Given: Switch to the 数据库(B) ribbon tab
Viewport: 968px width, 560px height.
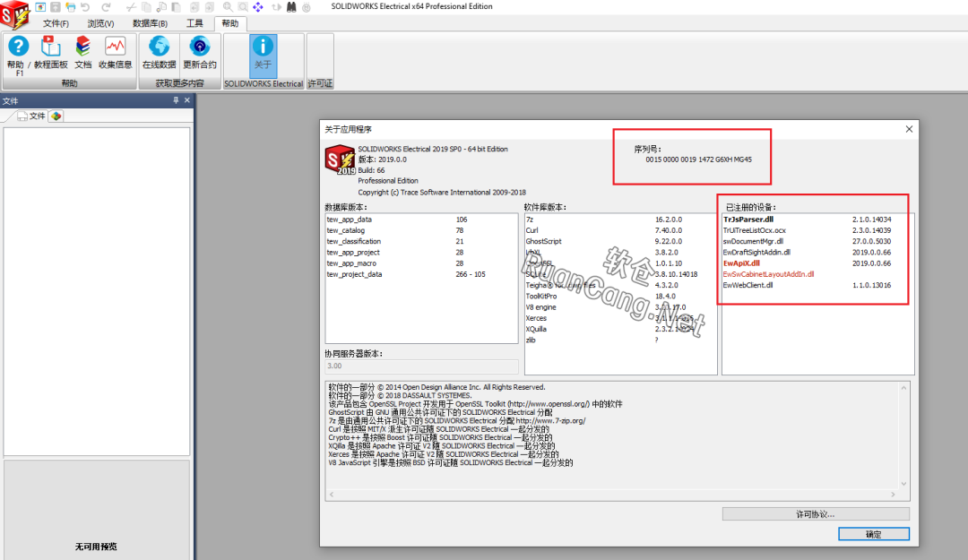Looking at the screenshot, I should (149, 23).
